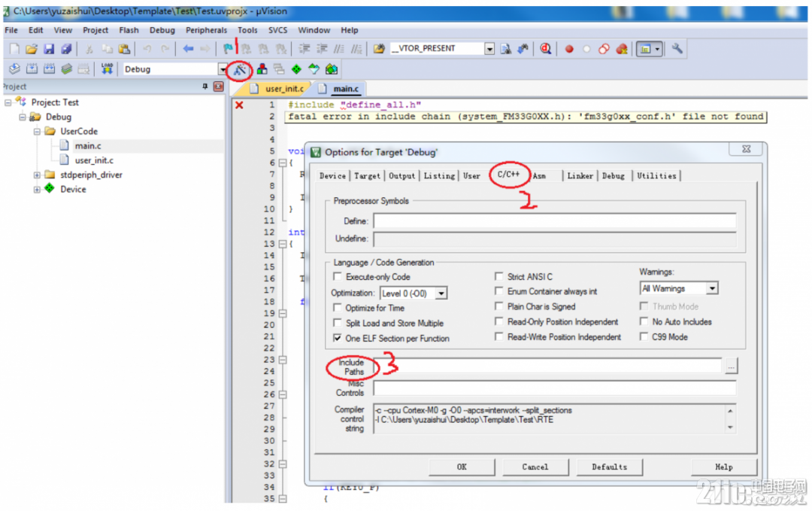
Task: Open the Warnings dropdown
Action: pyautogui.click(x=713, y=288)
